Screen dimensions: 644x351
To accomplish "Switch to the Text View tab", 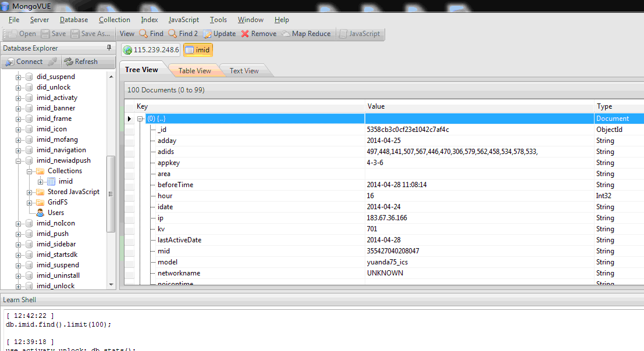I will coord(244,70).
